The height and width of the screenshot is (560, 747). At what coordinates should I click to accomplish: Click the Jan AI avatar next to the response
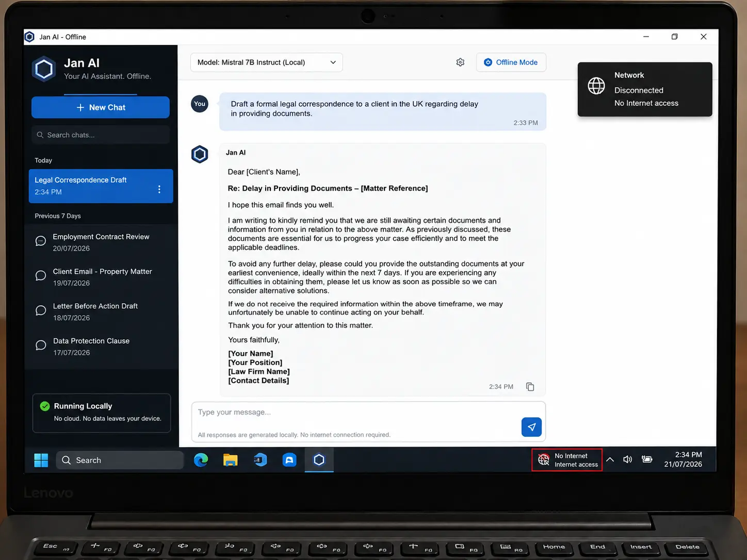pos(200,154)
